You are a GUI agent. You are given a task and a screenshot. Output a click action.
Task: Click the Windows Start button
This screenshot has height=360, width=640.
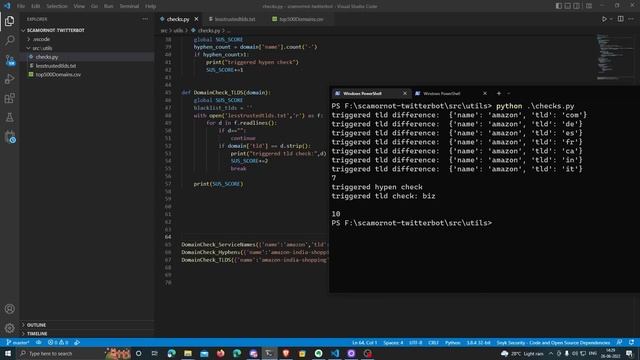(x=7, y=353)
